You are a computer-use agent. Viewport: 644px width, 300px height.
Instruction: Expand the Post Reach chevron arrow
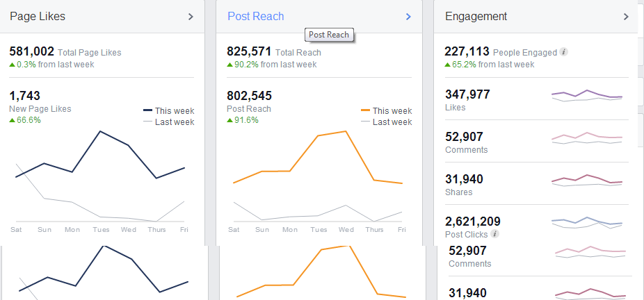coord(408,17)
